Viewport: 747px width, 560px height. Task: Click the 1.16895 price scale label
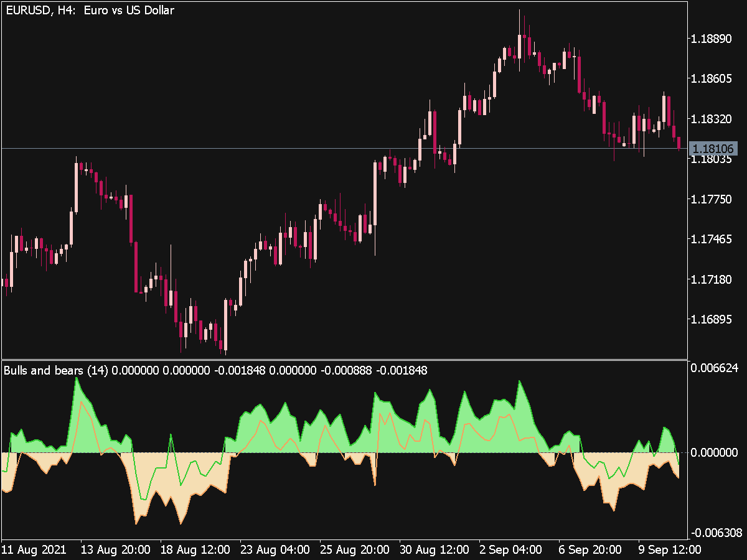point(712,319)
